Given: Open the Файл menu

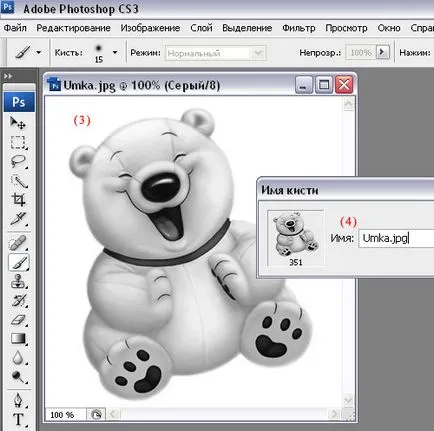Looking at the screenshot, I should (15, 28).
